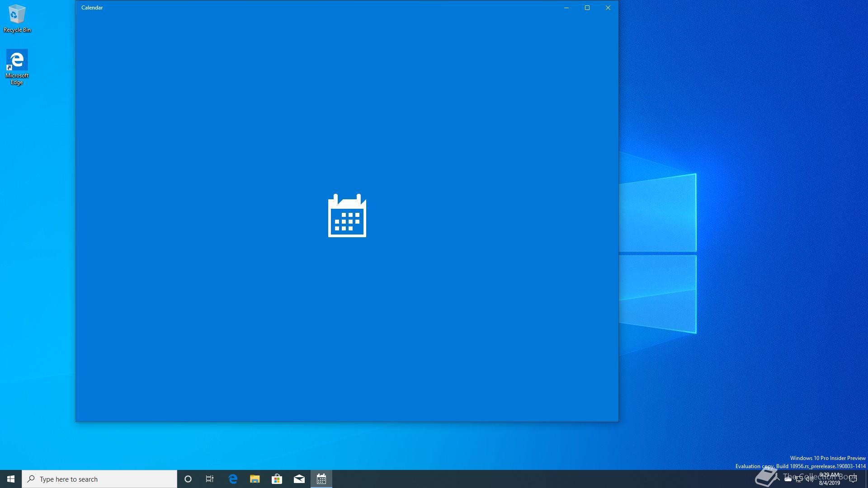Select the Recycle Bin desktop icon
Viewport: 868px width, 488px height.
[17, 19]
